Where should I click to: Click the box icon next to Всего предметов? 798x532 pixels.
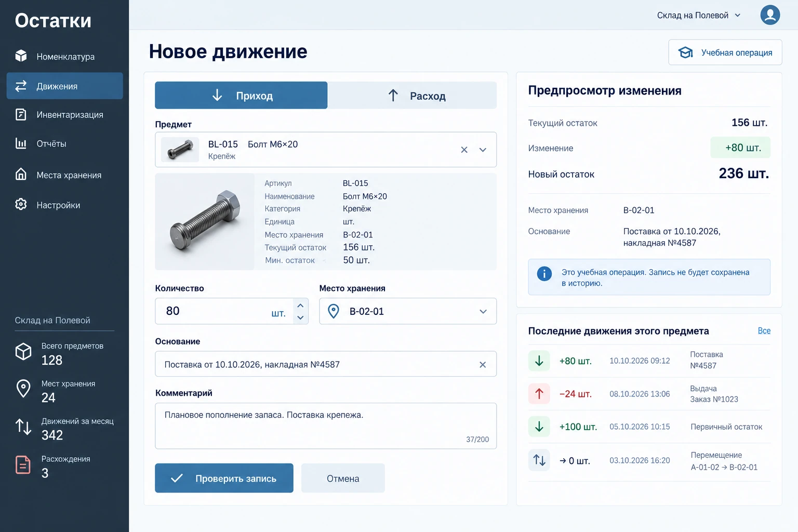pos(23,352)
